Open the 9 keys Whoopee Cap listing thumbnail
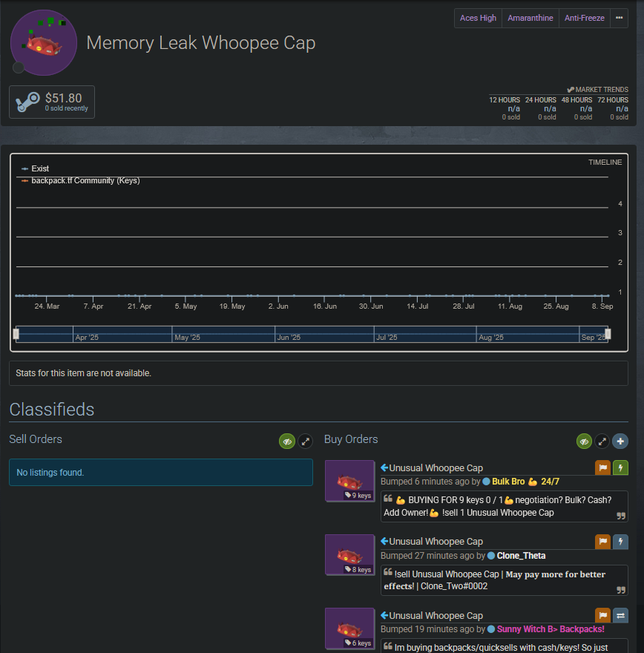This screenshot has width=644, height=653. [x=349, y=481]
